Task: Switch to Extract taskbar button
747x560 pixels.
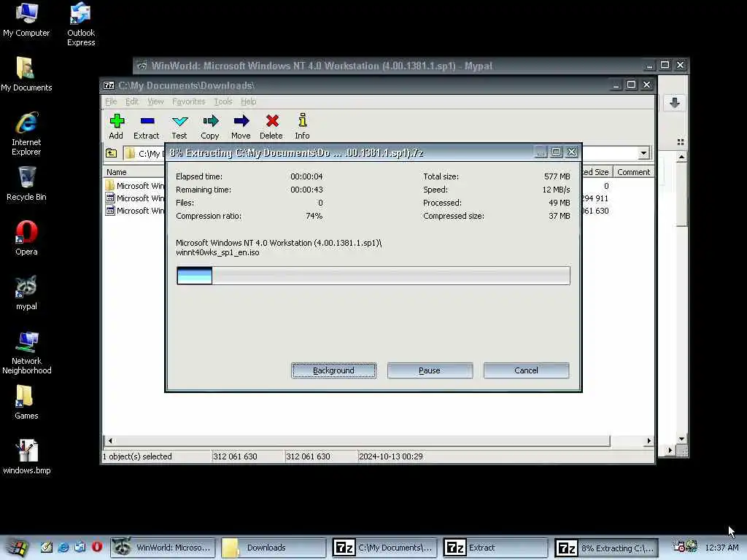Action: point(495,548)
